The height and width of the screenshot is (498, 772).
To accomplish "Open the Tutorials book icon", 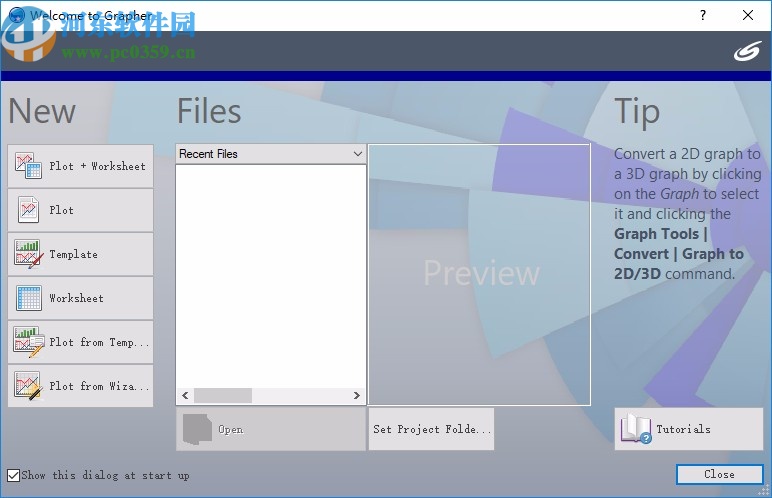I will (636, 428).
